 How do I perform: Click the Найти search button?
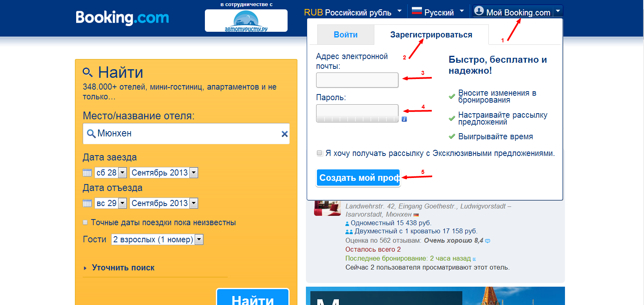point(253,298)
